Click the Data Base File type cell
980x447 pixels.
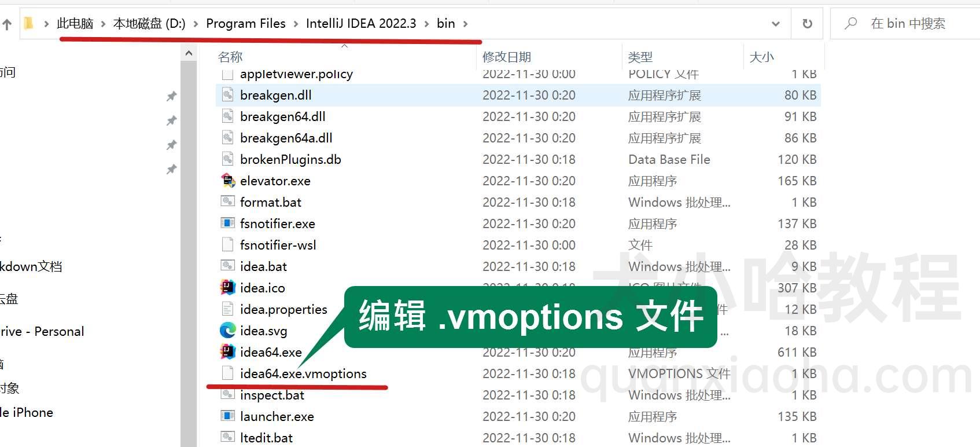(669, 159)
